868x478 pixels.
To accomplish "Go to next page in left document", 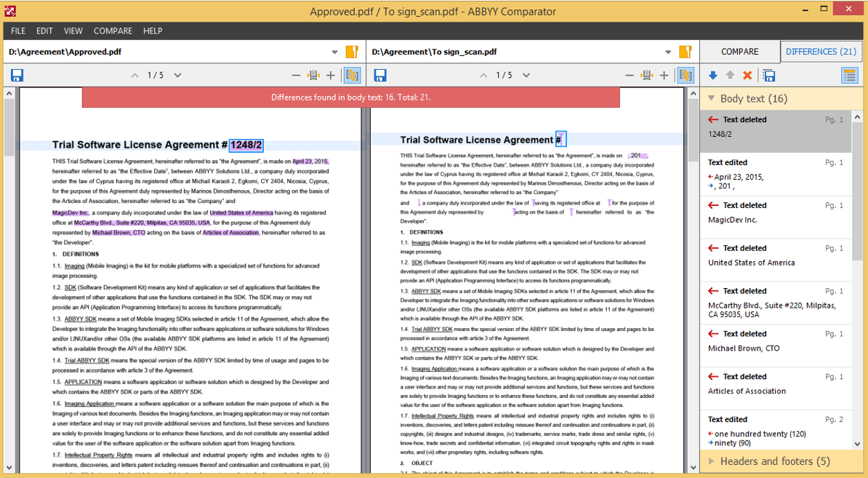I will click(177, 76).
